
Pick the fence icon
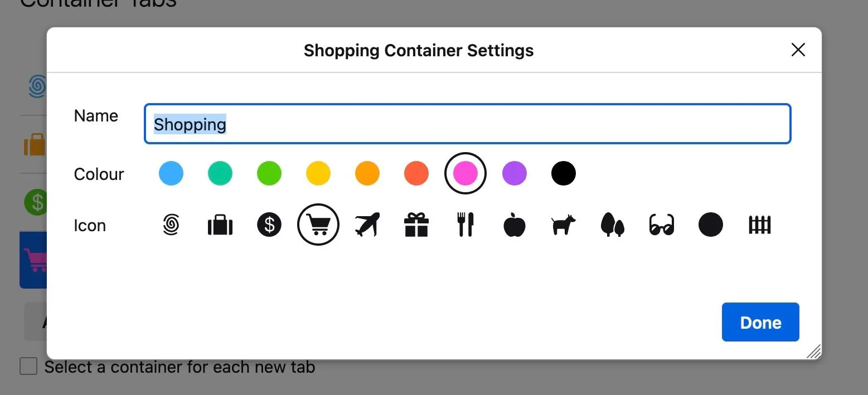(760, 225)
